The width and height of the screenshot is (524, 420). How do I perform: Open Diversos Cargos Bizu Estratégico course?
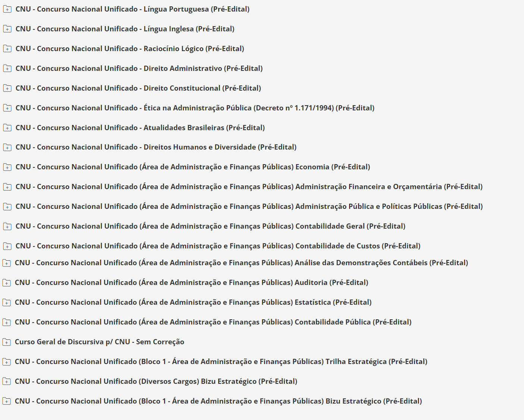[x=156, y=381]
